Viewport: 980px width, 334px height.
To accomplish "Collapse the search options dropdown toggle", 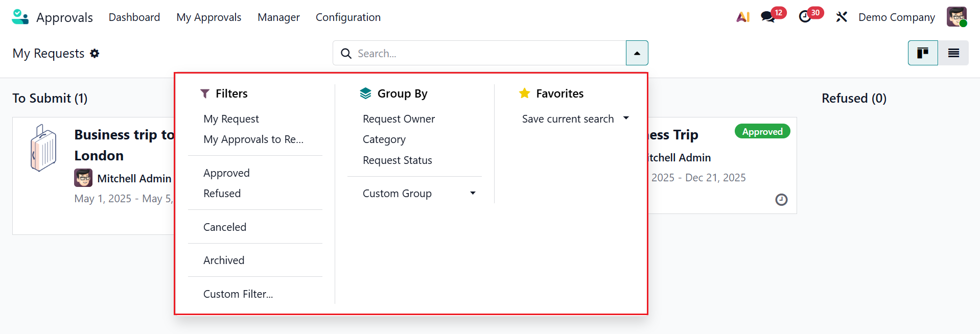I will coord(637,53).
